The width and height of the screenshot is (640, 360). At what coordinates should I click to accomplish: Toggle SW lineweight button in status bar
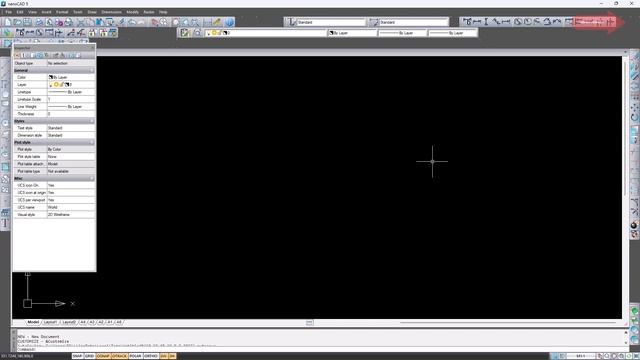[x=172, y=356]
